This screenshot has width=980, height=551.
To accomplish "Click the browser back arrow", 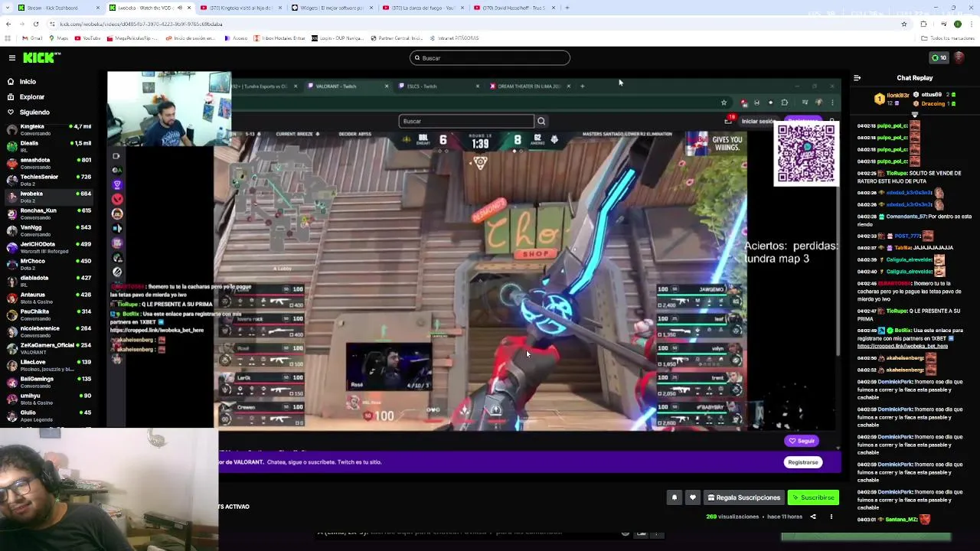I will click(x=8, y=24).
